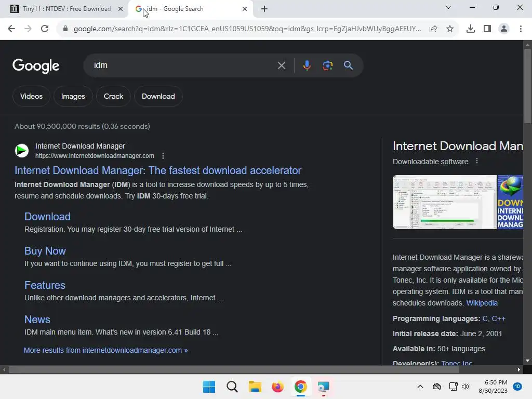The image size is (532, 399).
Task: Open the Download sitelink
Action: click(47, 217)
